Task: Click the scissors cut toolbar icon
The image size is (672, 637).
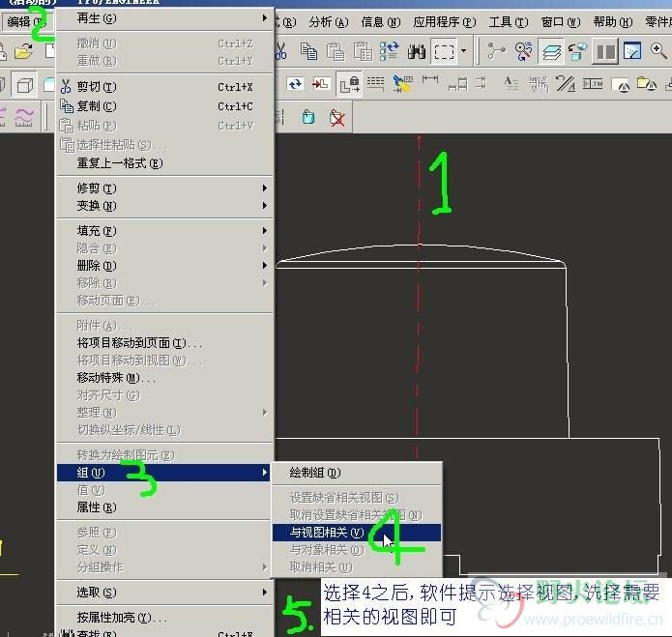Action: click(280, 51)
